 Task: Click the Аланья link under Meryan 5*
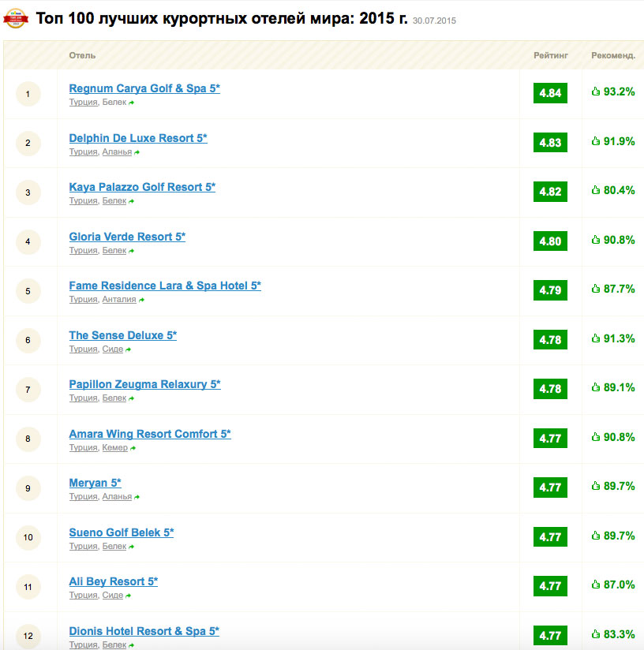[x=117, y=497]
